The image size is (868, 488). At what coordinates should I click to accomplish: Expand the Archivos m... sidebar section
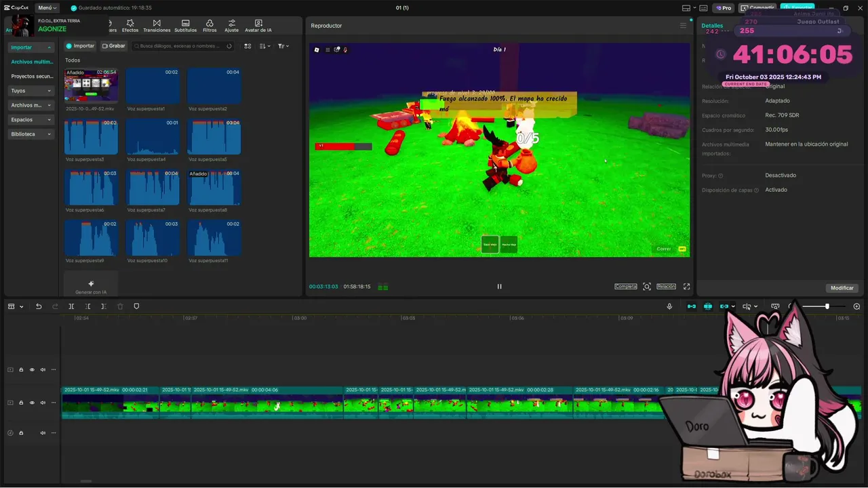(31, 105)
